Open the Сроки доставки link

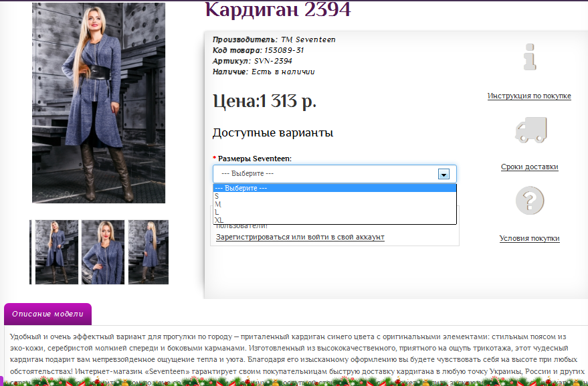coord(530,167)
